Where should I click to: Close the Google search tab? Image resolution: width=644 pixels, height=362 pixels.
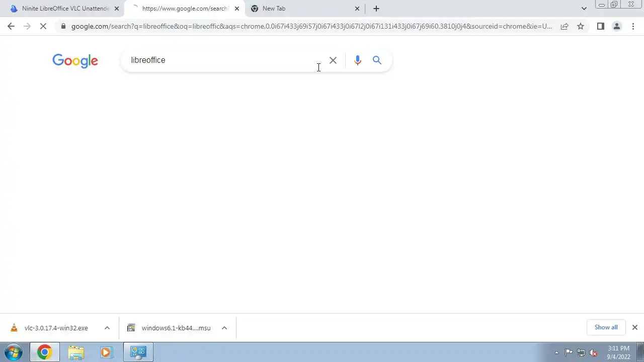[237, 9]
